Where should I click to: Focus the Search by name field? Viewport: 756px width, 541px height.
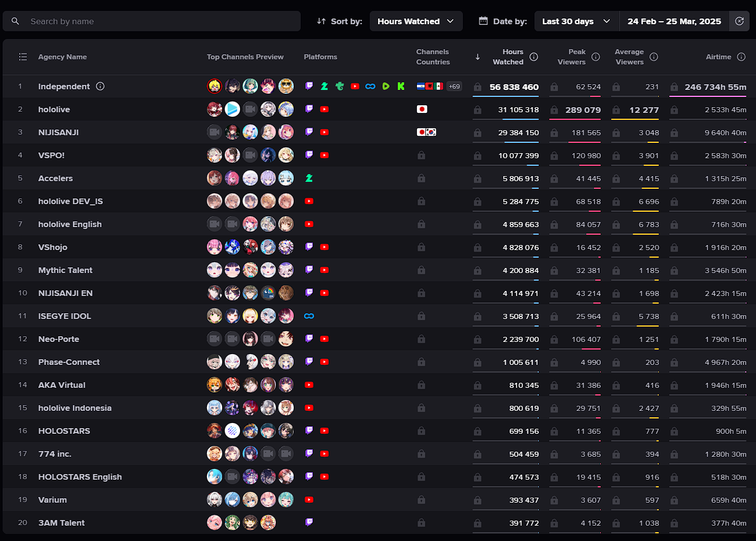pyautogui.click(x=151, y=21)
